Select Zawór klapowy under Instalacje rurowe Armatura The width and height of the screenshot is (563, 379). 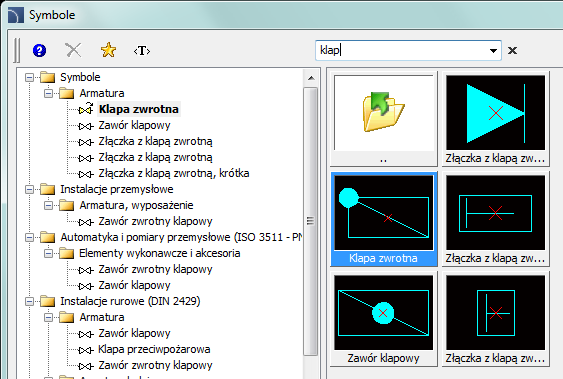pyautogui.click(x=134, y=333)
